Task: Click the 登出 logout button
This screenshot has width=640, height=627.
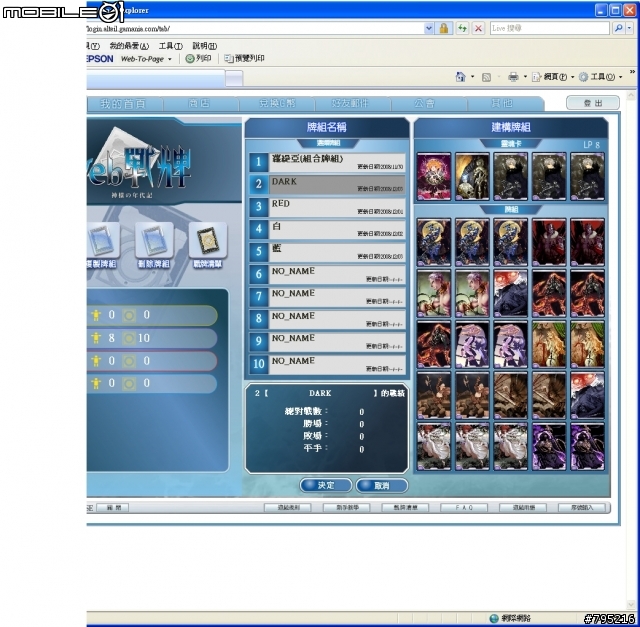Action: [x=593, y=103]
